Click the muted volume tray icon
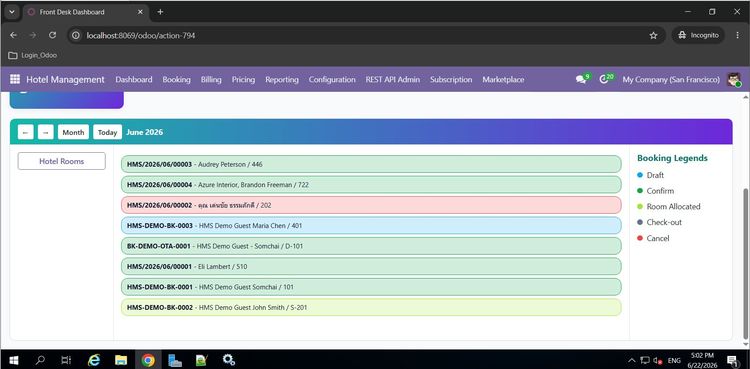Screen dimensions: 750x369 click(x=658, y=360)
